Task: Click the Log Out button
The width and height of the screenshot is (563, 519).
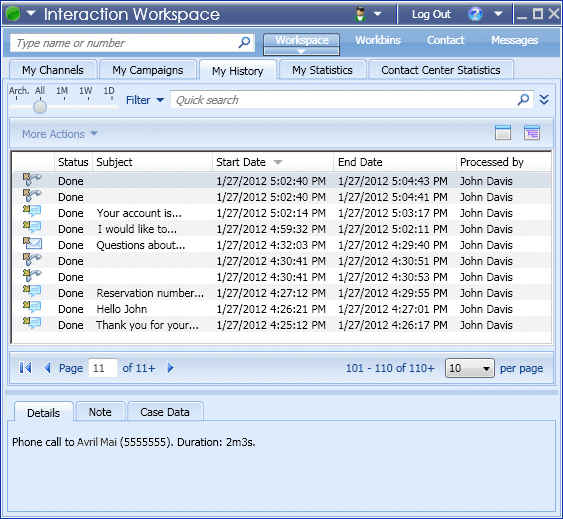Action: (x=431, y=14)
